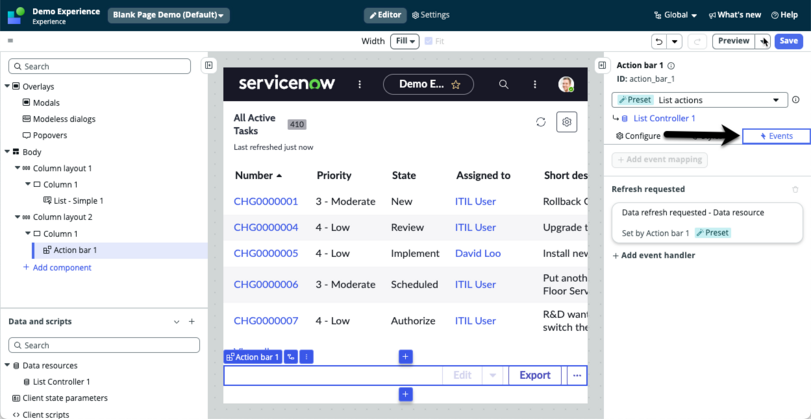This screenshot has width=811, height=419.
Task: Click the Save button
Action: [788, 41]
